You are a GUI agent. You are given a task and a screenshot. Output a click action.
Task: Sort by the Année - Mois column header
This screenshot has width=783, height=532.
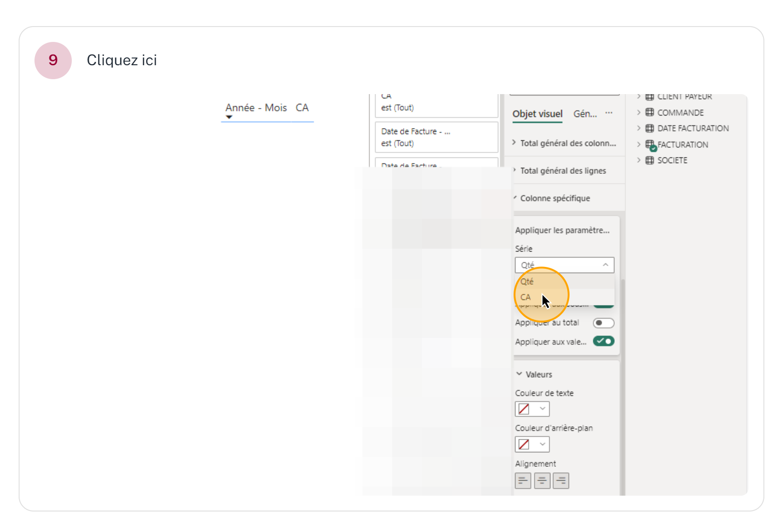[256, 108]
